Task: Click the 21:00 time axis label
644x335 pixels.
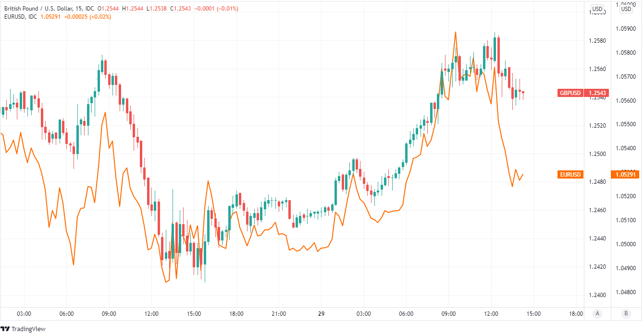Action: [x=279, y=314]
